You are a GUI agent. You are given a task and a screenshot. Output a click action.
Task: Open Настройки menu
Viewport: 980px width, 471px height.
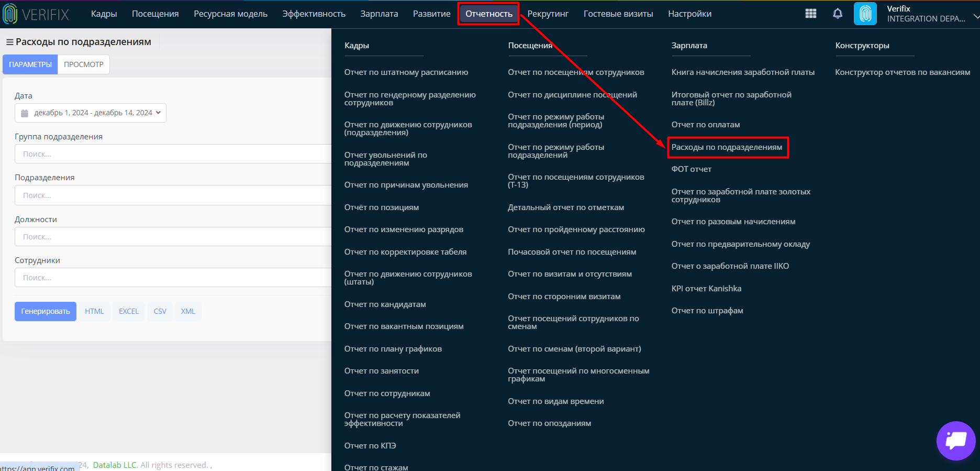(x=689, y=14)
